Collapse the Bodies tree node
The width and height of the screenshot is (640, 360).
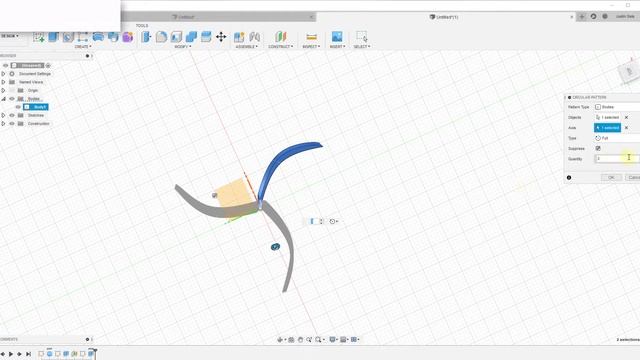(3, 99)
